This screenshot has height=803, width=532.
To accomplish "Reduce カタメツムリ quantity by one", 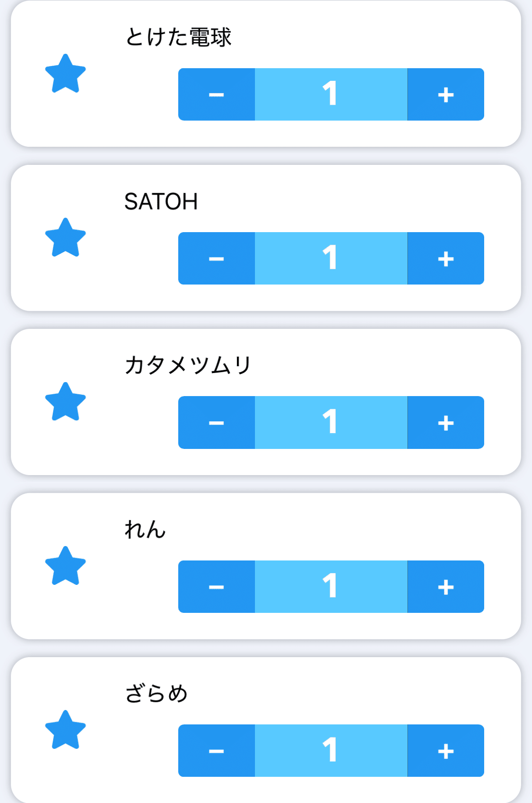I will click(x=217, y=423).
